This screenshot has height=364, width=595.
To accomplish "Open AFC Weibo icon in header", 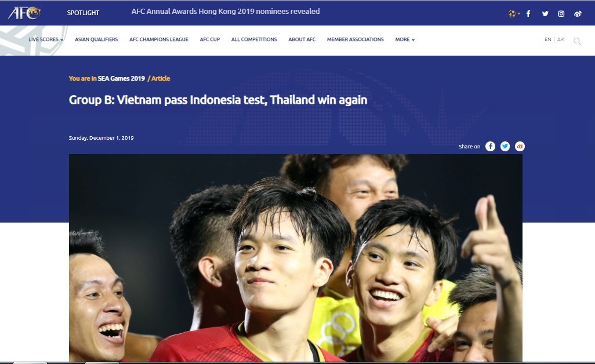I will (x=578, y=14).
